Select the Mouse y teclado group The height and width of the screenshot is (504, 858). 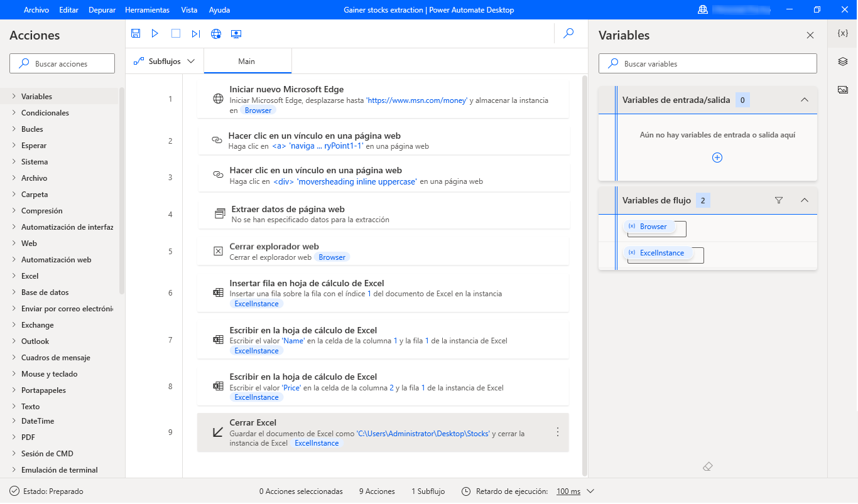(x=50, y=374)
